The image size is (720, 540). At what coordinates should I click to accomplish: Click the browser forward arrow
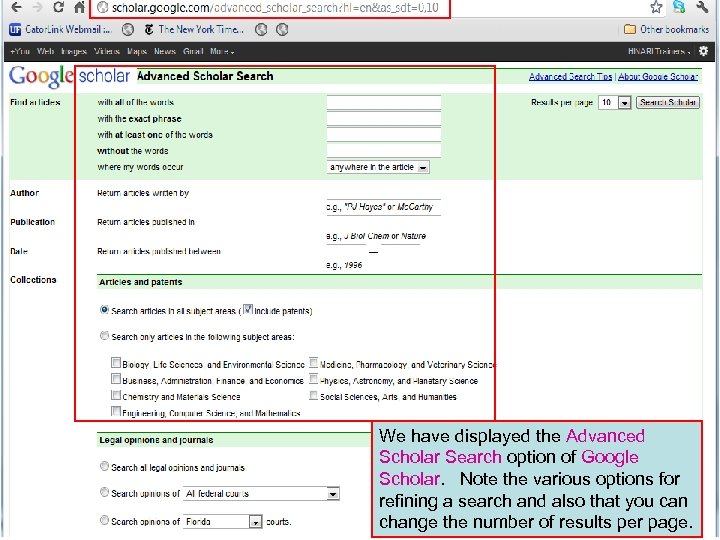pyautogui.click(x=38, y=7)
